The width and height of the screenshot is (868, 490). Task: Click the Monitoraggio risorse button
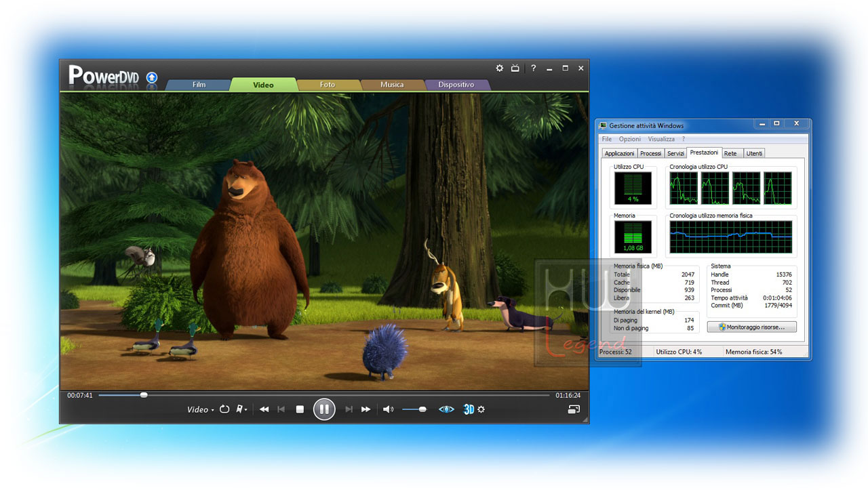pos(751,327)
